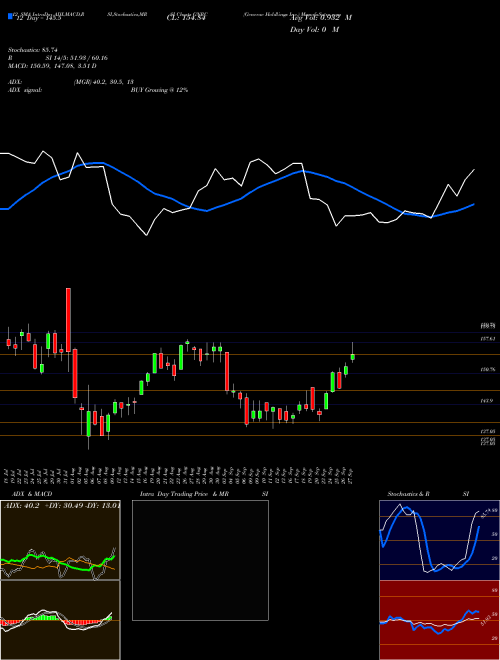Screen dimensions: 500x660
Task: Click the '(MGR) 40.2, 30.5, 13' ADX values
Action: (103, 82)
